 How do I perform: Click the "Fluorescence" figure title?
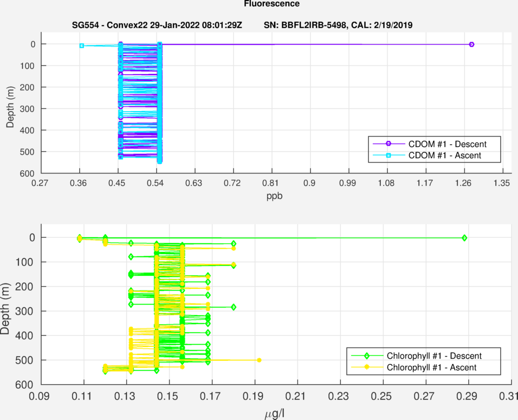(272, 4)
